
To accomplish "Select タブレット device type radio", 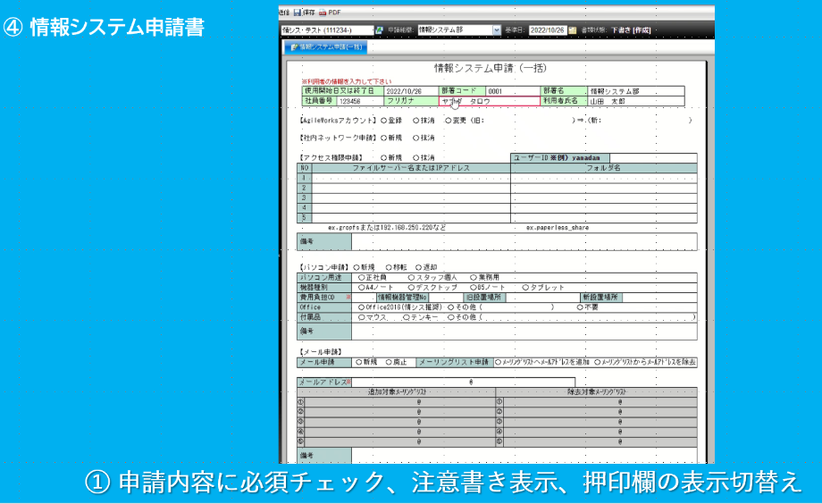I will click(x=525, y=288).
